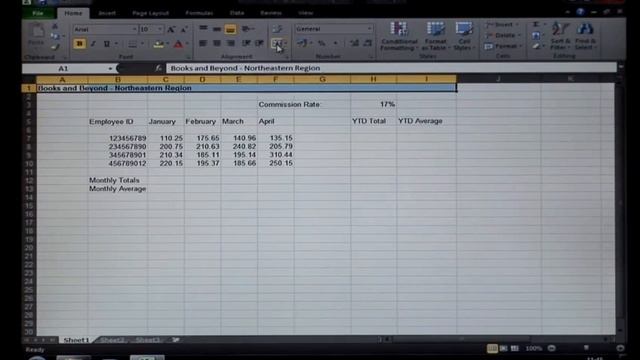Toggle Italic formatting in the Font group

(93, 44)
